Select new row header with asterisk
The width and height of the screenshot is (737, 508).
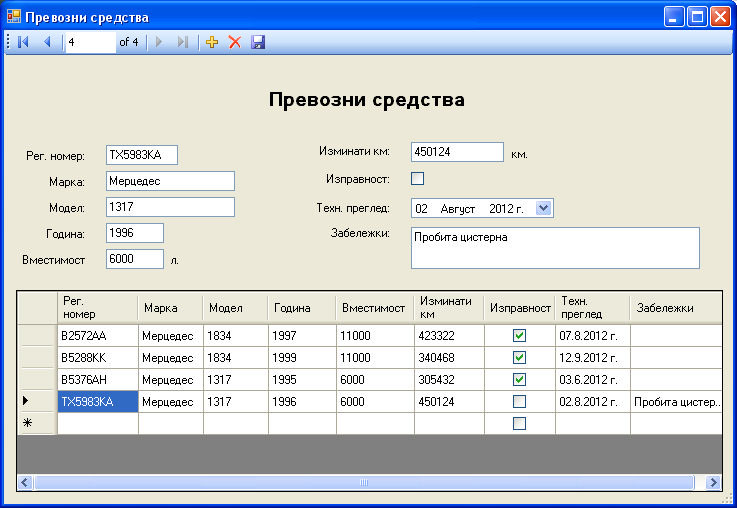(x=37, y=423)
